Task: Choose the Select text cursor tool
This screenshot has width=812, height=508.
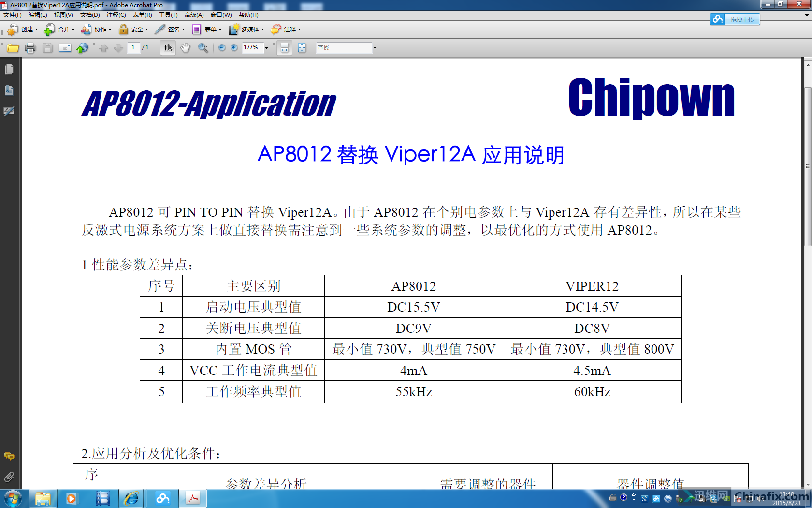Action: (168, 48)
